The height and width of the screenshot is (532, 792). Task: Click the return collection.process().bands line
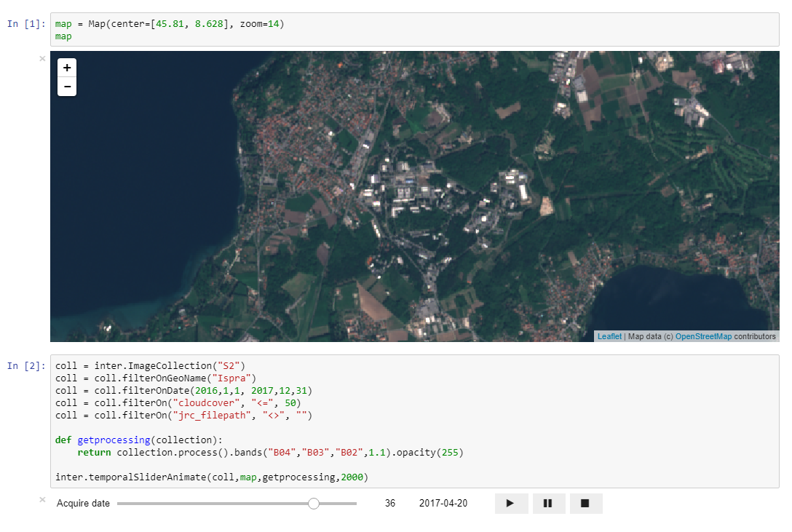[x=270, y=452]
